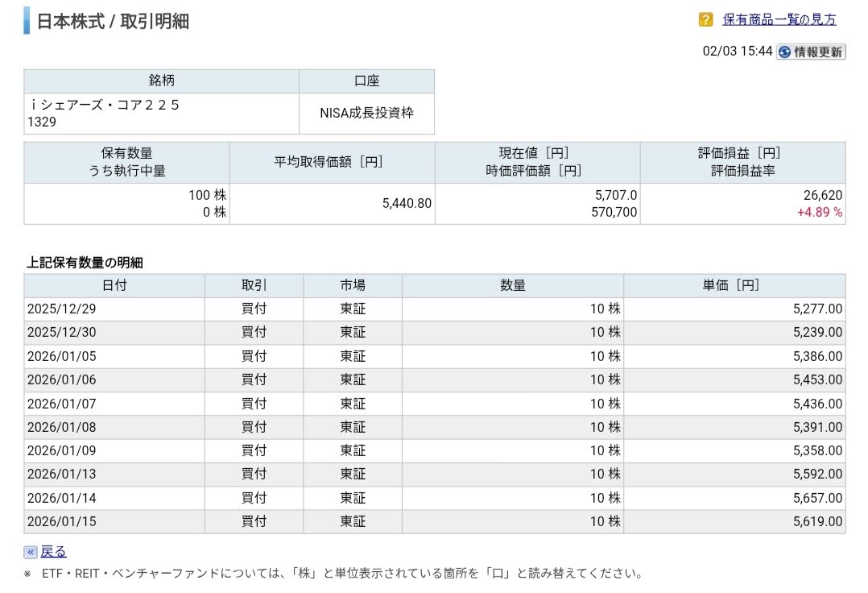Click the 現在値［円］ header

pyautogui.click(x=534, y=153)
